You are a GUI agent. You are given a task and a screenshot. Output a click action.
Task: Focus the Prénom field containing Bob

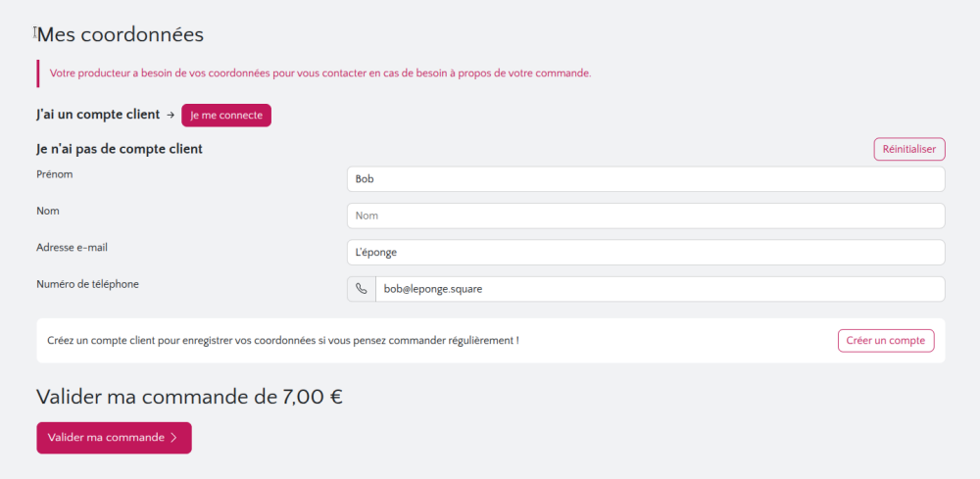pos(645,179)
